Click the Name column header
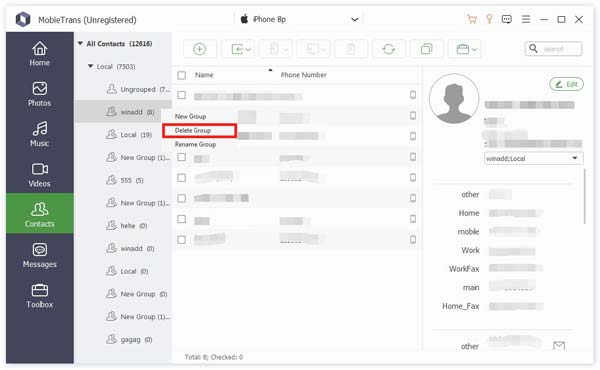The width and height of the screenshot is (600, 370). (204, 75)
